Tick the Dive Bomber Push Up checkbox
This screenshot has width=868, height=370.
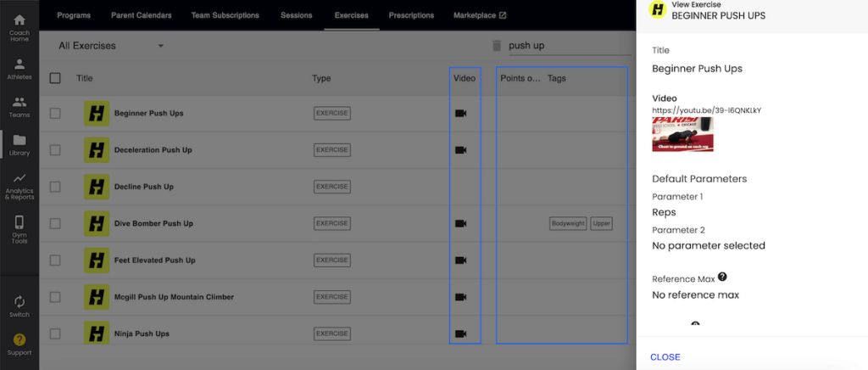tap(55, 223)
